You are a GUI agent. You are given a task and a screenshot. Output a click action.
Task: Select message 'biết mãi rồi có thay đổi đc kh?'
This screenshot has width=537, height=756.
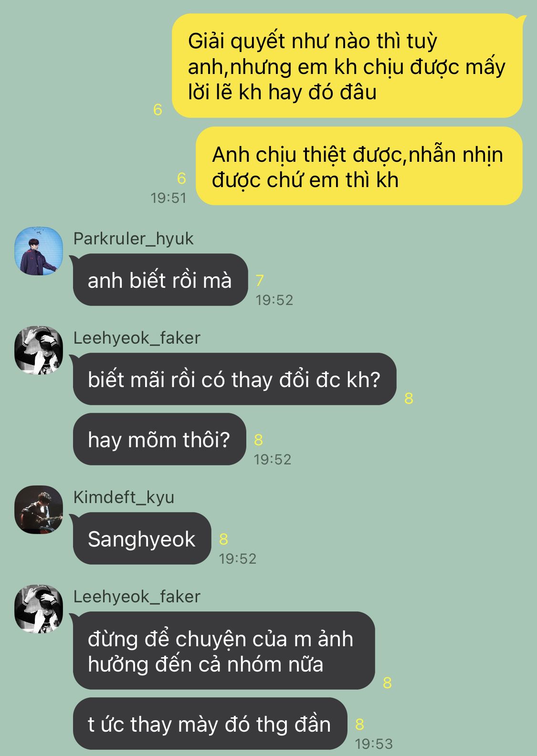(x=234, y=379)
